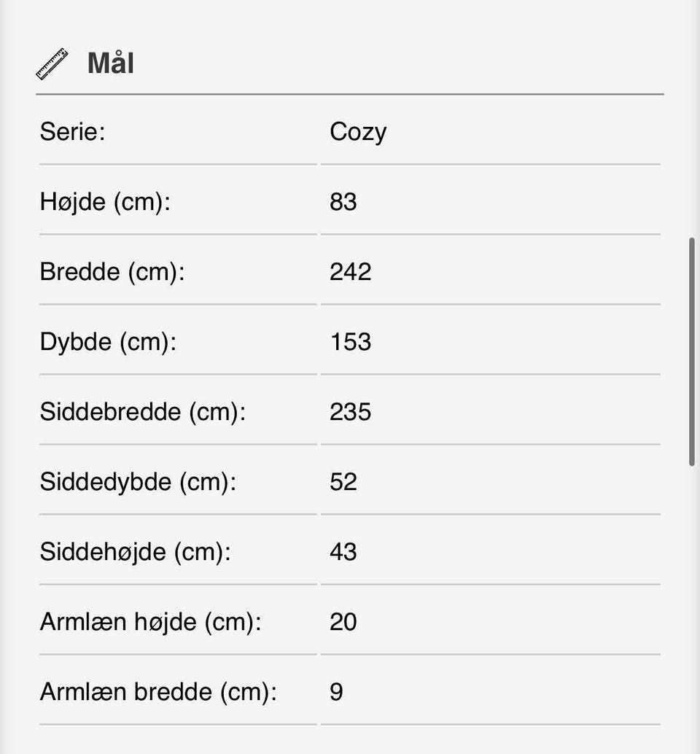Click the width value 242

click(x=350, y=272)
